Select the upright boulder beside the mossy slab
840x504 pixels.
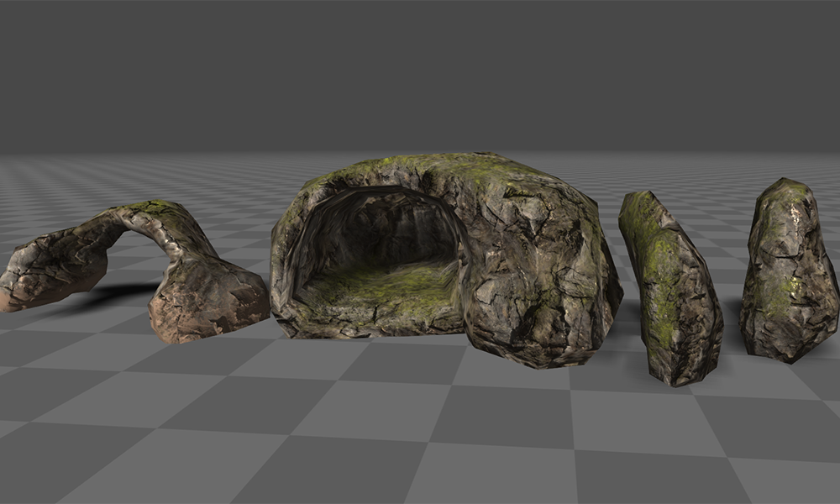point(790,270)
